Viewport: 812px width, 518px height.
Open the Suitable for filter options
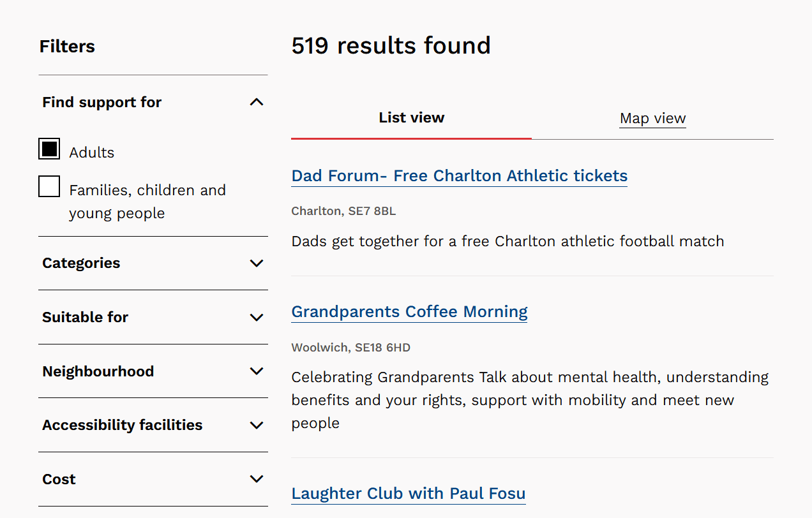point(153,317)
